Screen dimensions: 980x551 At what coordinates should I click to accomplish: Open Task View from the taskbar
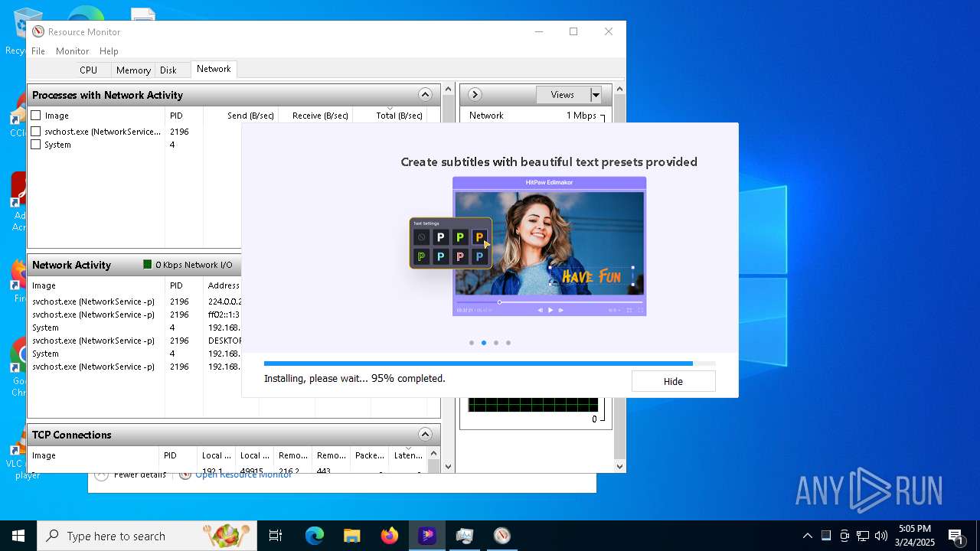[x=276, y=536]
